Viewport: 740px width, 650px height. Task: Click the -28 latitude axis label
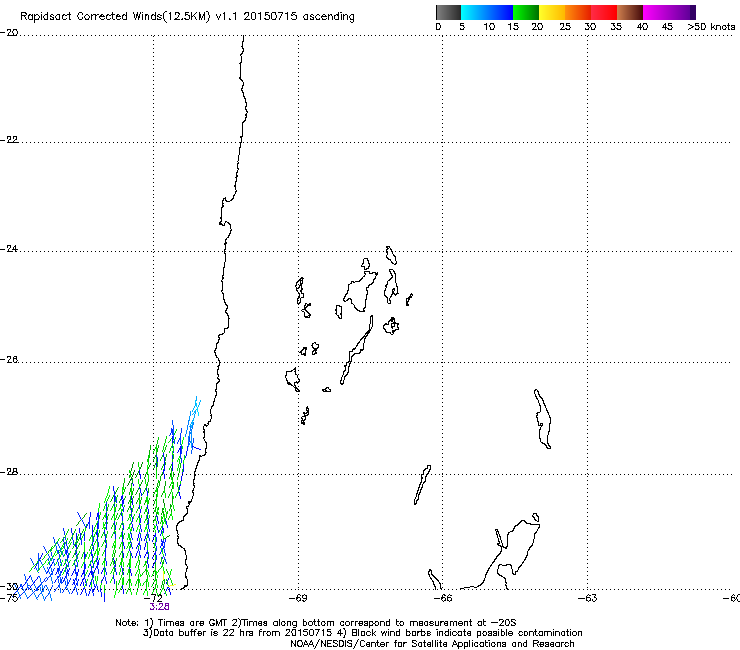click(9, 472)
